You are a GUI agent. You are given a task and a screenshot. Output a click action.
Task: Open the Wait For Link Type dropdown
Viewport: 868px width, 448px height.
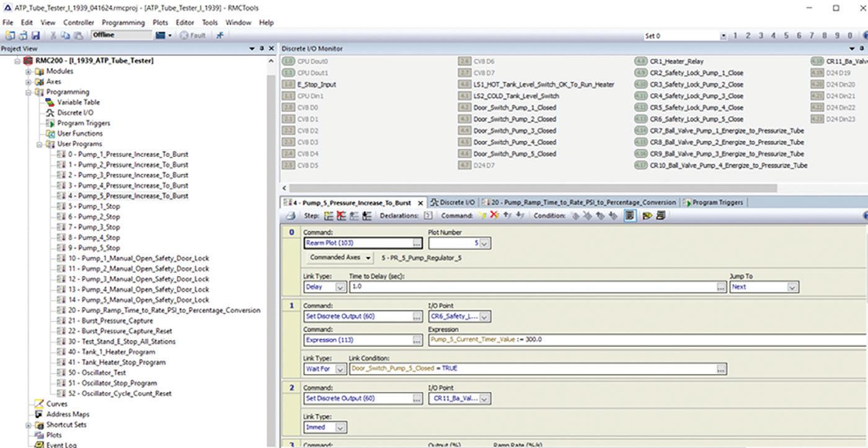[x=340, y=369]
